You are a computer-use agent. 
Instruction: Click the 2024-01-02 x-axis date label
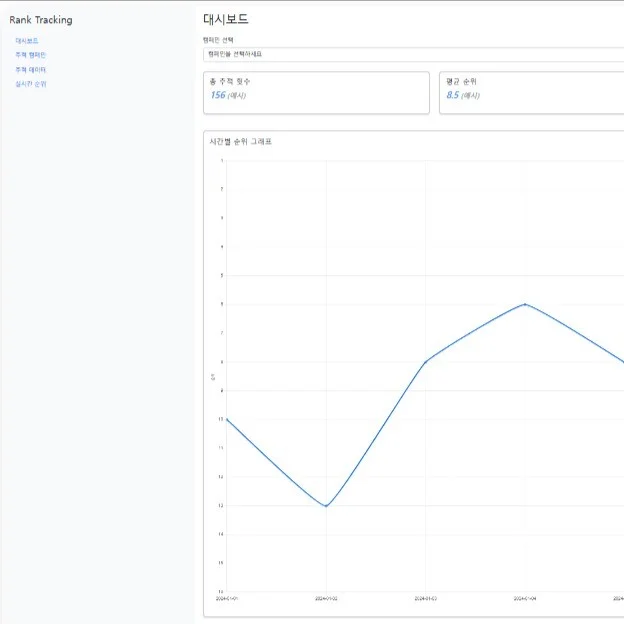pos(326,599)
